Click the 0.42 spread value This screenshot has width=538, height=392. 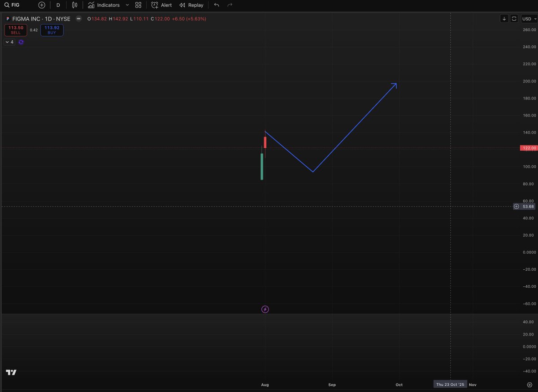34,30
